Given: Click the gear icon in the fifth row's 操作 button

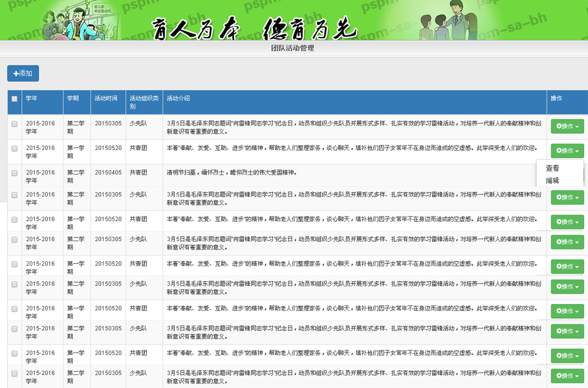Looking at the screenshot, I should [558, 221].
